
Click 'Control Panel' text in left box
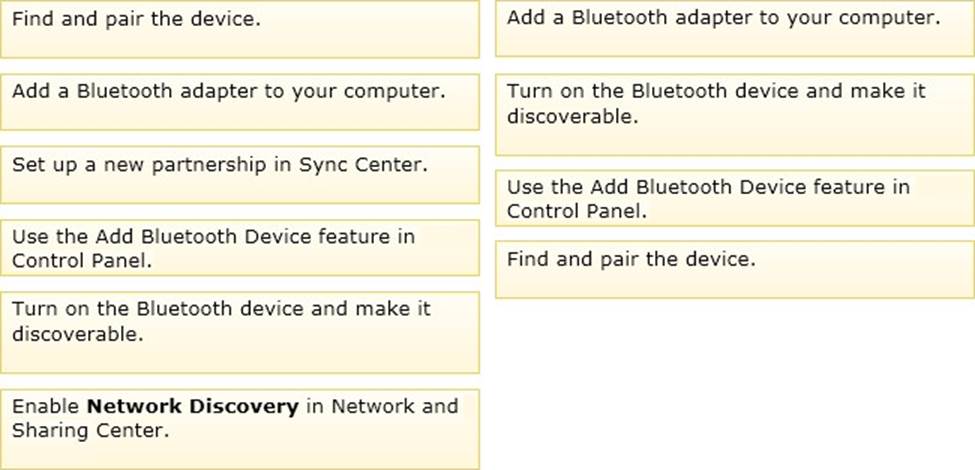[81, 261]
